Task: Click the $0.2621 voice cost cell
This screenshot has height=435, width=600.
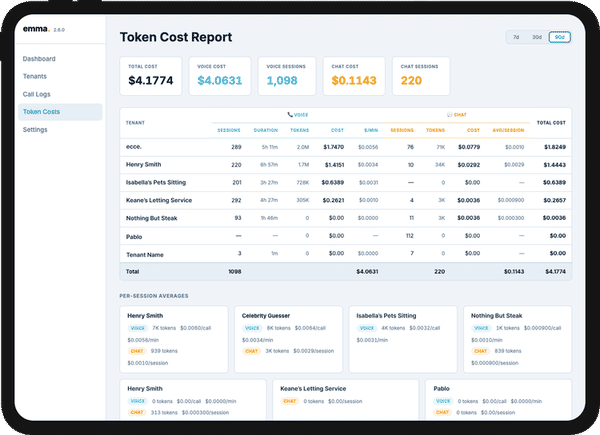Action: (x=333, y=200)
